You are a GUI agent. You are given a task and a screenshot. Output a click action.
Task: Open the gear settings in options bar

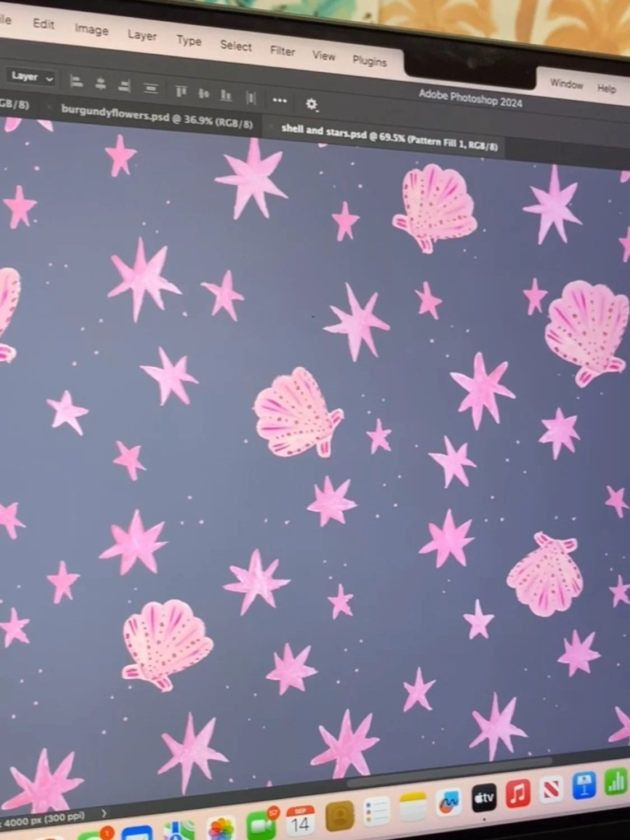coord(311,104)
